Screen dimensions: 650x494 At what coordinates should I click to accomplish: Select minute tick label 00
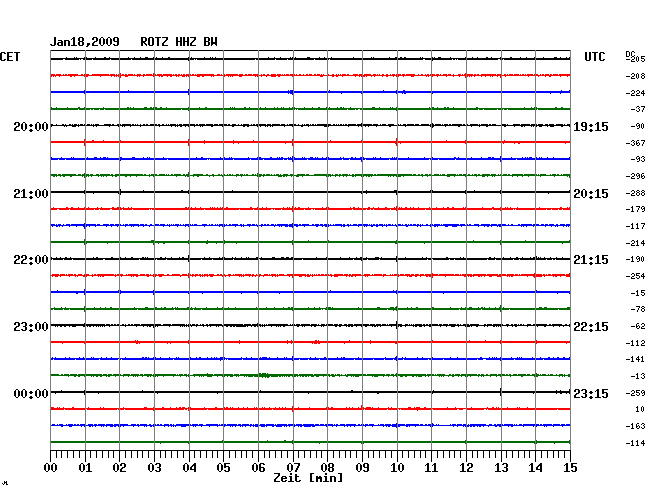tap(51, 468)
